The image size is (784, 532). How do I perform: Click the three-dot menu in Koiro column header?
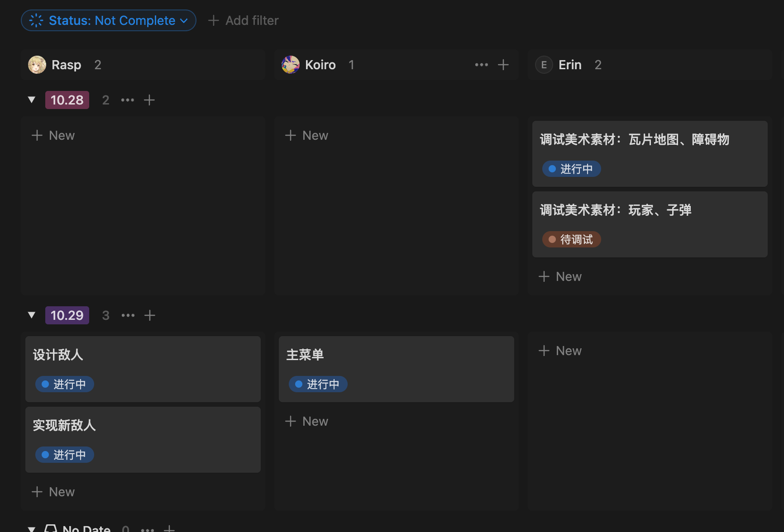pos(481,65)
